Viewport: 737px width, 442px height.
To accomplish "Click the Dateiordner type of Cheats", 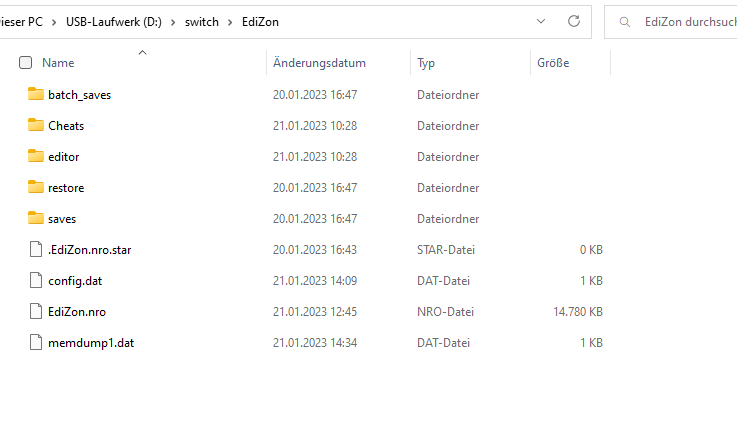I will pyautogui.click(x=448, y=126).
